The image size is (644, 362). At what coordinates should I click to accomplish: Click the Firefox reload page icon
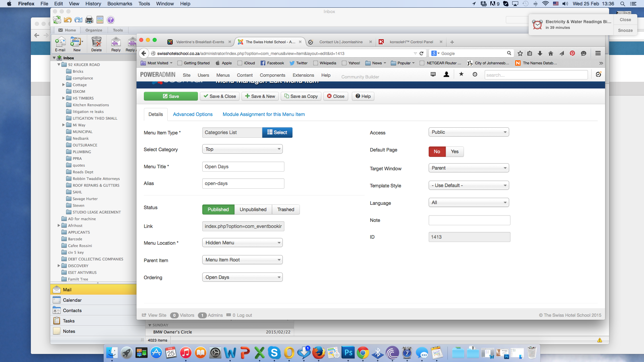coord(422,53)
